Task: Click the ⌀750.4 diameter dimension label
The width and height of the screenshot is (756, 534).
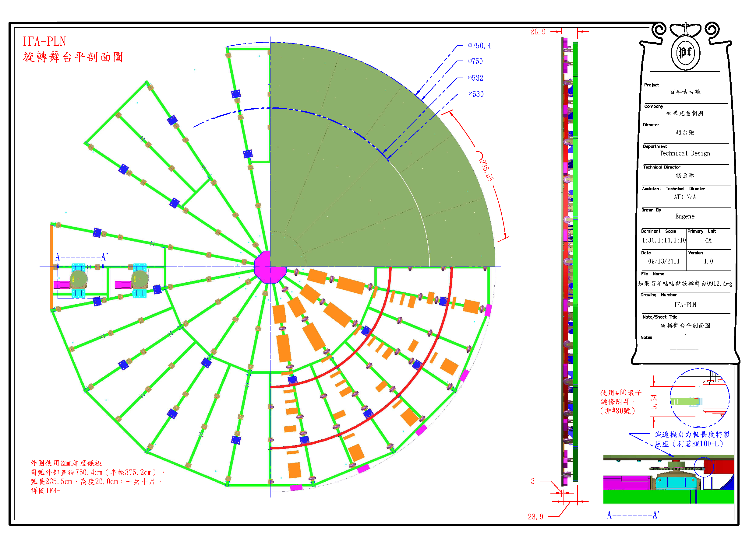Action: click(479, 46)
